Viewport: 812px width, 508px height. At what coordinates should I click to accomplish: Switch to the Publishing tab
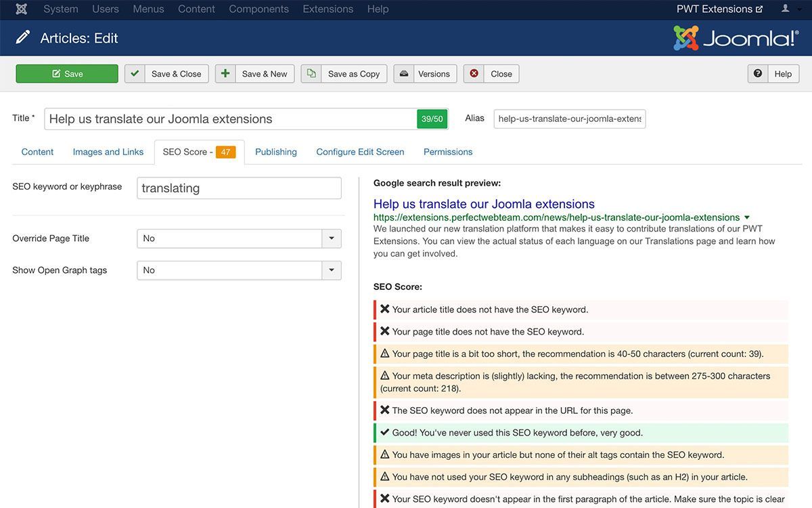pos(276,152)
